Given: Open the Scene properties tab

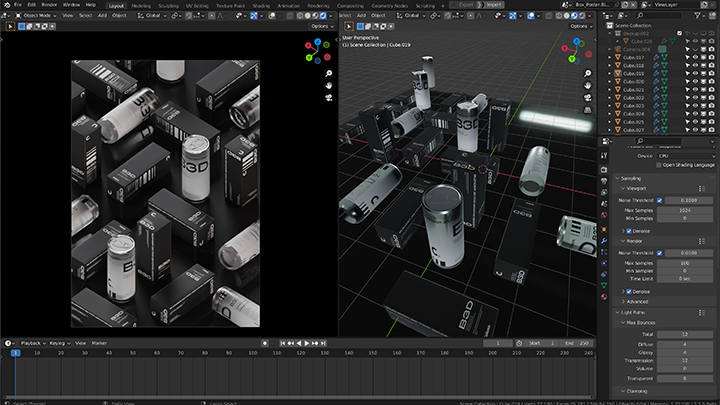Looking at the screenshot, I should point(604,204).
